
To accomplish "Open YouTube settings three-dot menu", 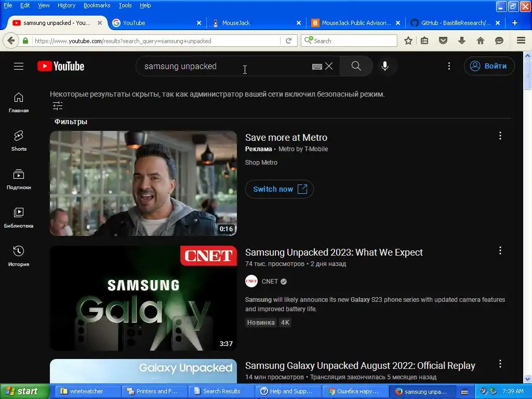I will (x=449, y=66).
